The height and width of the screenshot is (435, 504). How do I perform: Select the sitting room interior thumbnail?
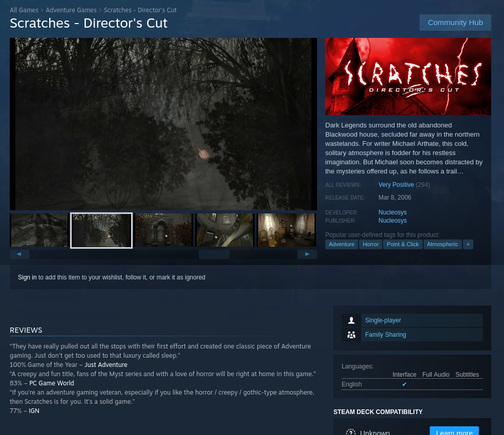coord(286,230)
